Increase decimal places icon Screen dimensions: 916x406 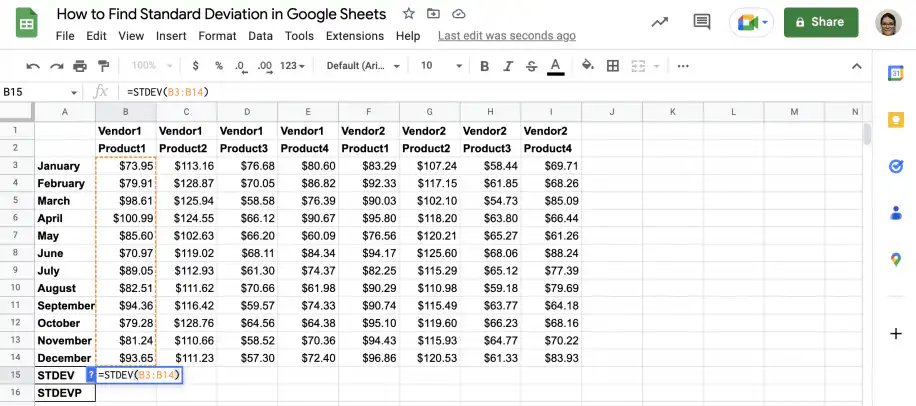click(x=265, y=67)
